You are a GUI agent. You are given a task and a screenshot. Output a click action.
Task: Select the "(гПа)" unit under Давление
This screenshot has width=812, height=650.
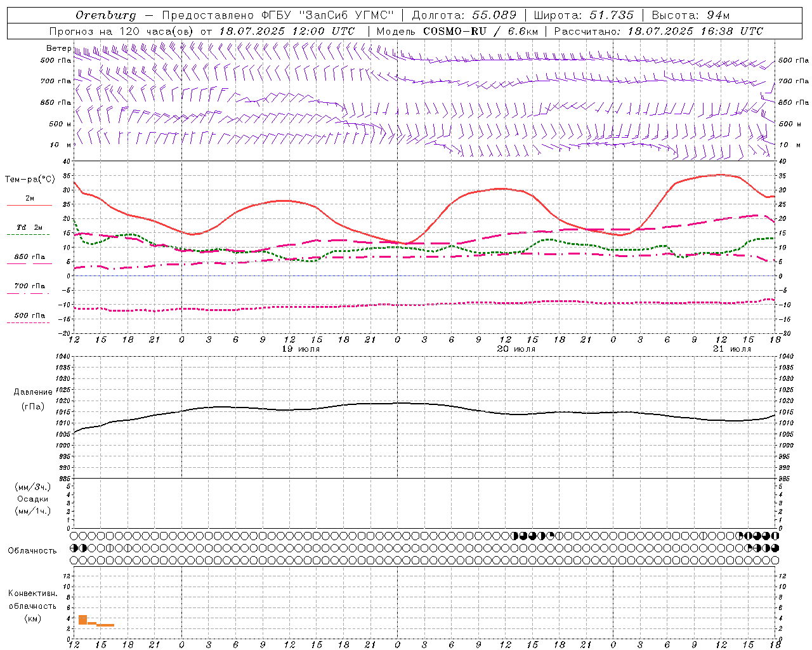pyautogui.click(x=33, y=406)
